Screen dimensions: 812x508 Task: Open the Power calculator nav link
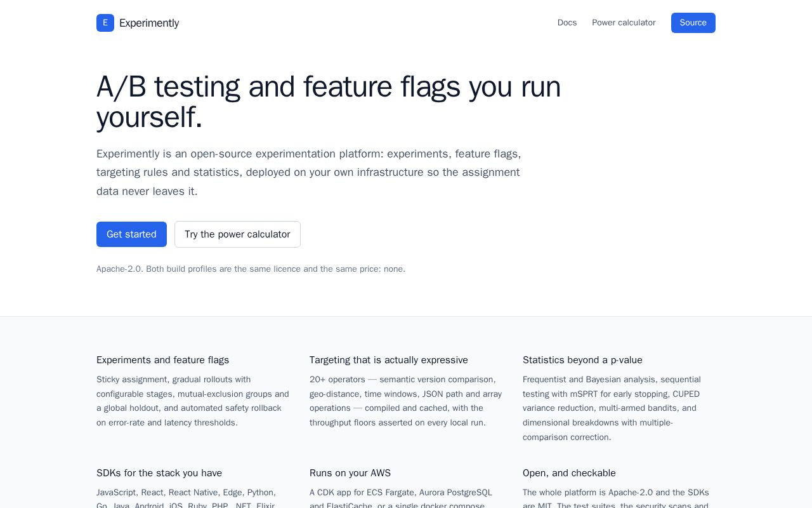(x=624, y=23)
